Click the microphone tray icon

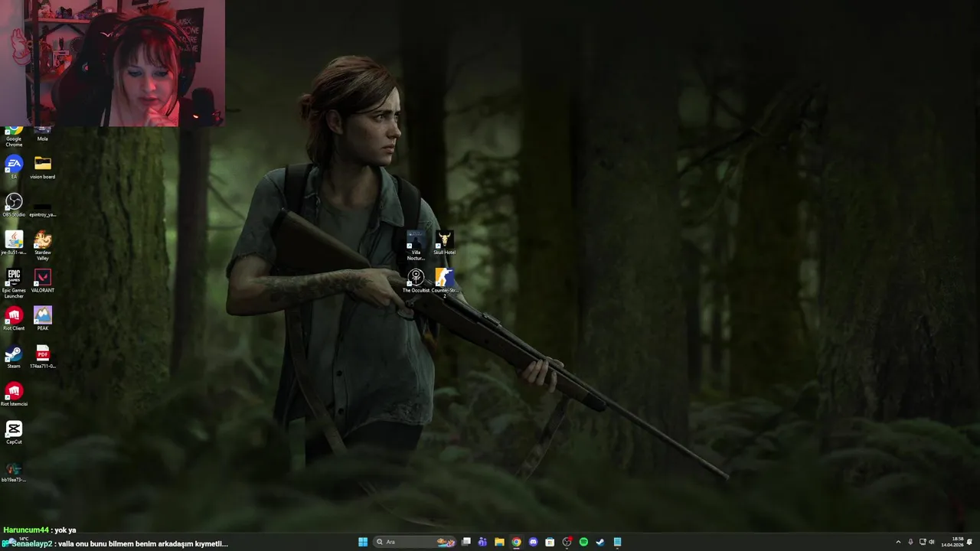[910, 542]
